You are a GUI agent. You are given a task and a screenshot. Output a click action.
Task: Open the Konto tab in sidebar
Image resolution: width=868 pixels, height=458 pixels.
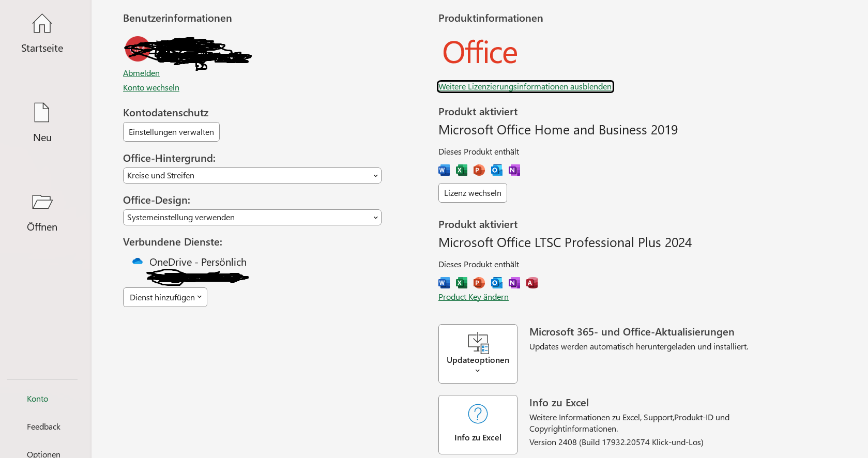[x=38, y=399]
